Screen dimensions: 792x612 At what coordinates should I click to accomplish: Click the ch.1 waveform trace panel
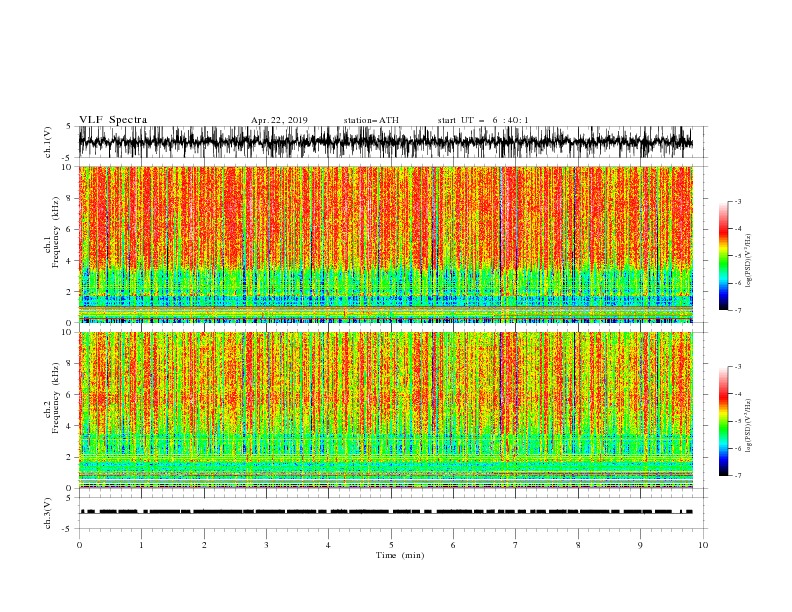coord(392,142)
